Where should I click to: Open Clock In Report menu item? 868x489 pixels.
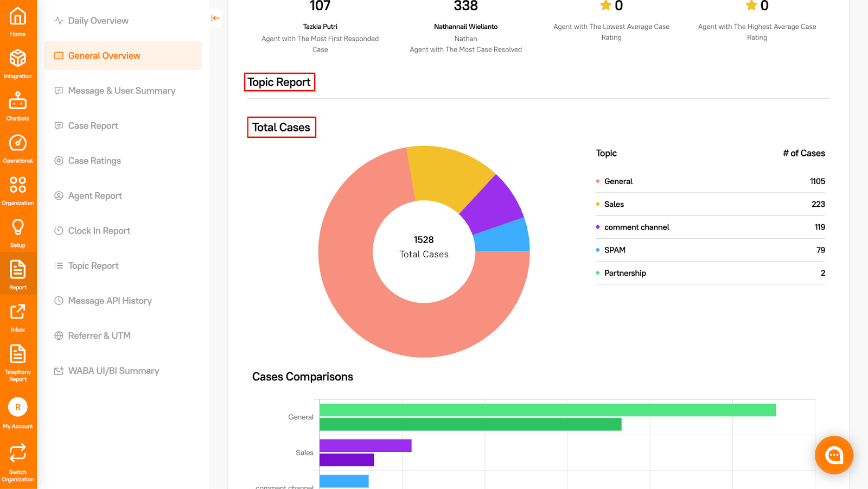click(x=123, y=231)
